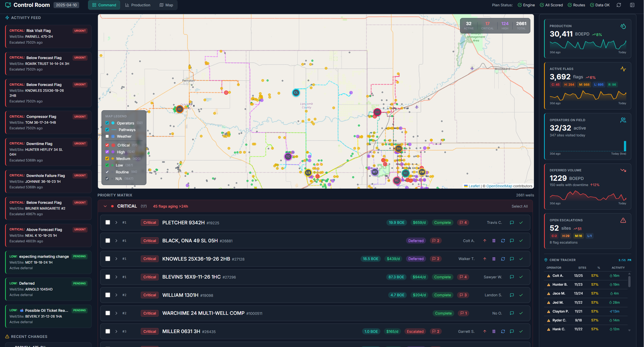
Task: Click the refresh icon in top-right header
Action: pyautogui.click(x=619, y=5)
